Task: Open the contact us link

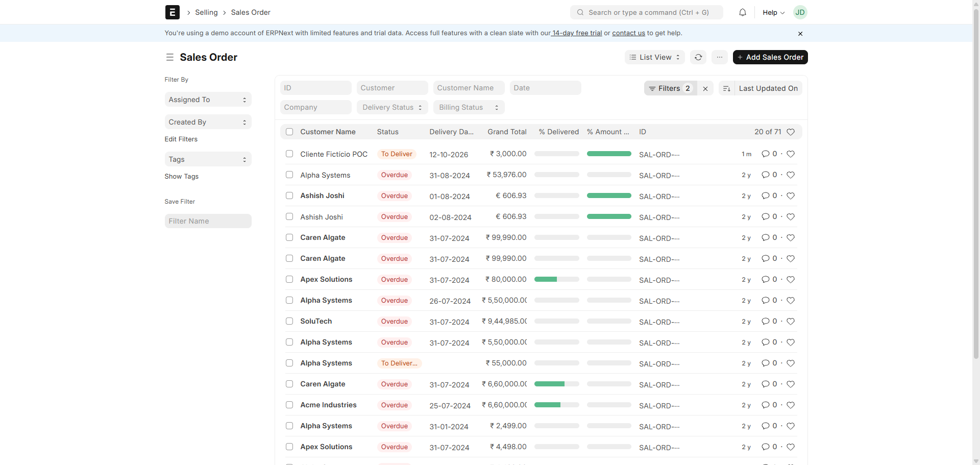Action: (x=628, y=33)
